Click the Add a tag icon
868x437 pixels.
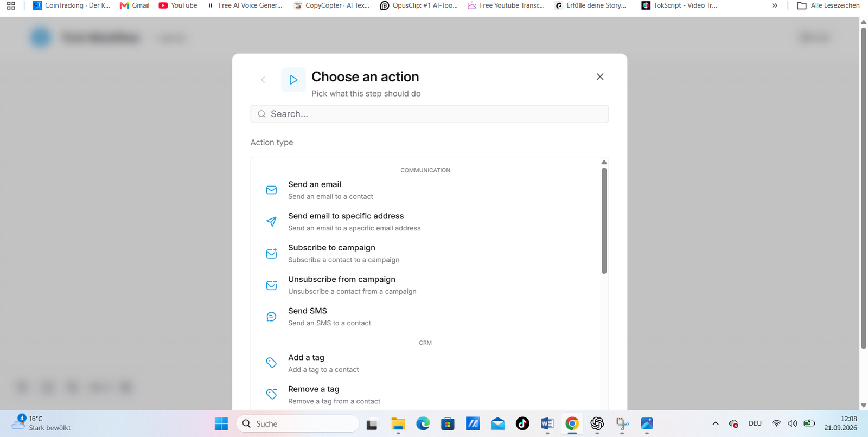[271, 363]
